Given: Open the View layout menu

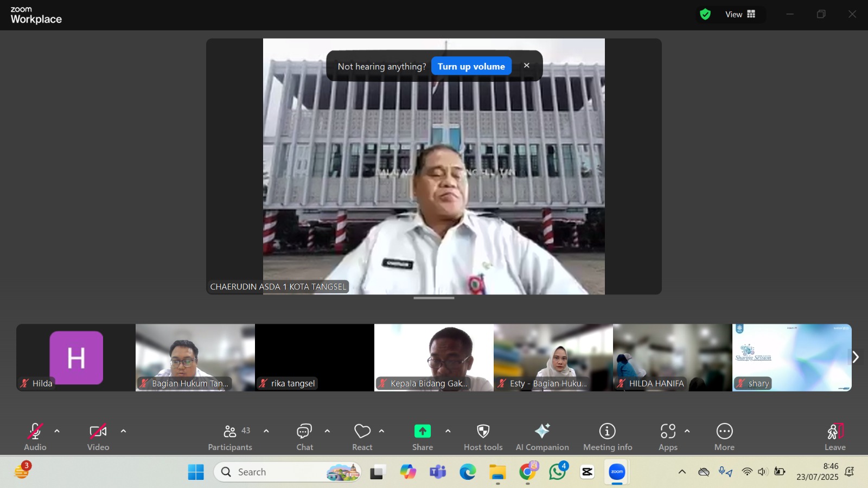Looking at the screenshot, I should tap(740, 15).
